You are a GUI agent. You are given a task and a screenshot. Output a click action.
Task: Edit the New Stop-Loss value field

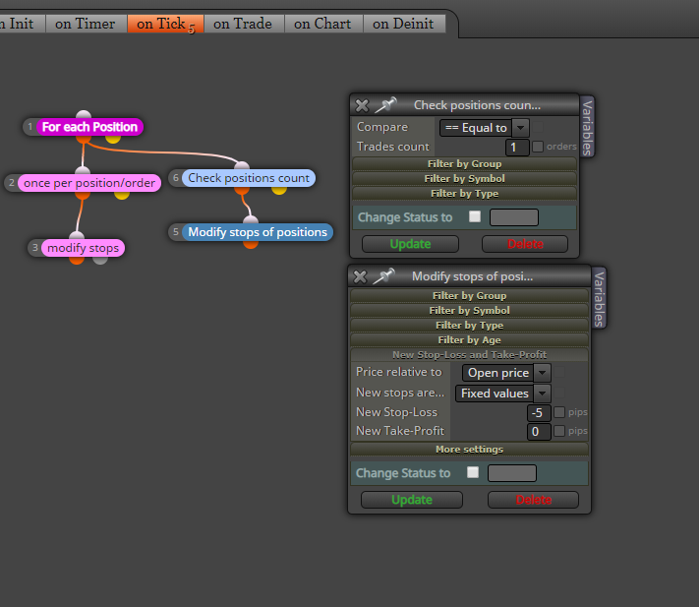tap(539, 413)
